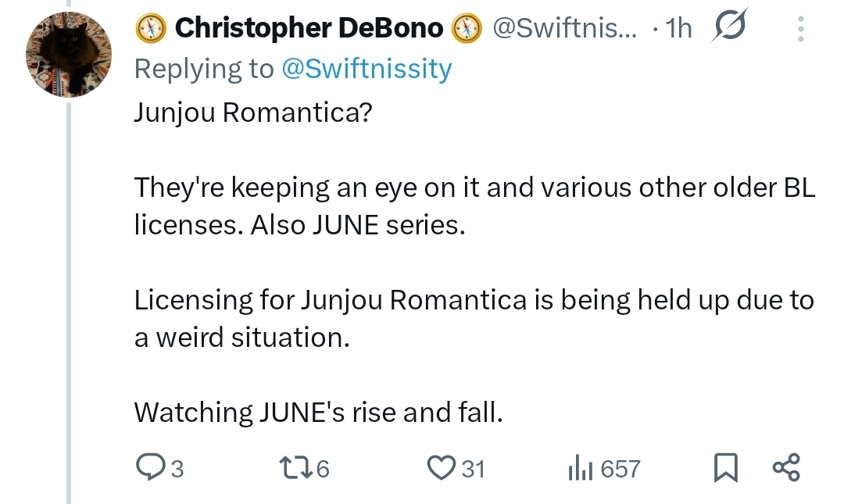Reply to this post via speech bubble icon
This screenshot has width=844, height=504.
(x=148, y=467)
